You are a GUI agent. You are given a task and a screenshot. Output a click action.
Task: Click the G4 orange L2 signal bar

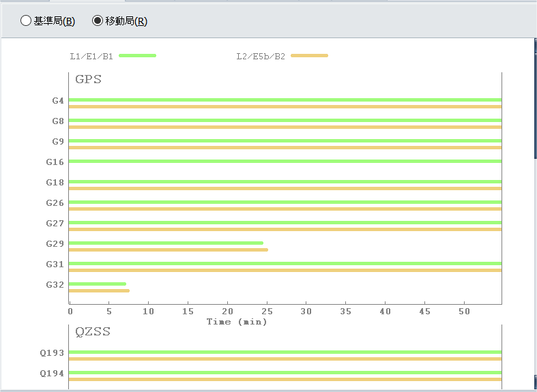click(x=285, y=107)
